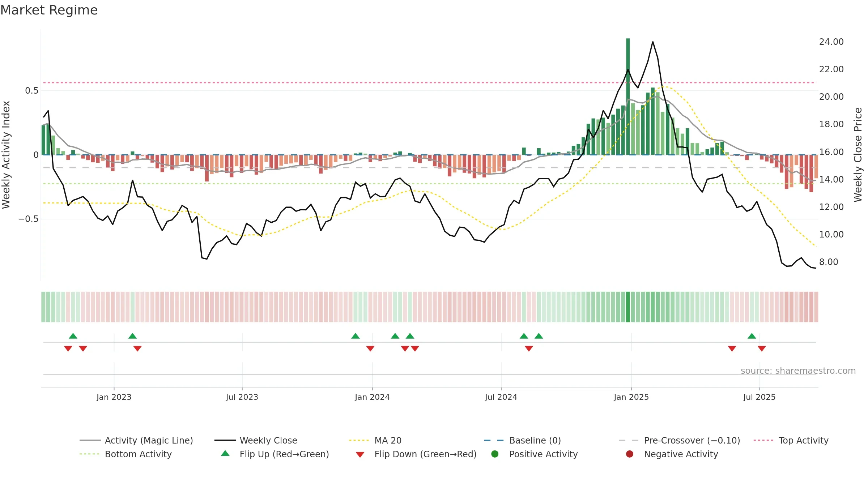Screen dimensions: 868x488
Task: Click the 0.5 activity index axis label
Action: tap(31, 91)
